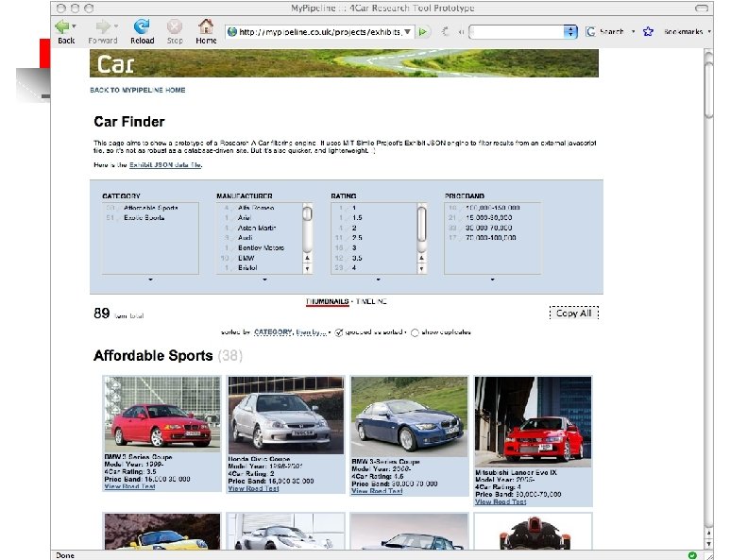This screenshot has width=747, height=560.
Task: Toggle the show duplicates option
Action: (x=415, y=332)
